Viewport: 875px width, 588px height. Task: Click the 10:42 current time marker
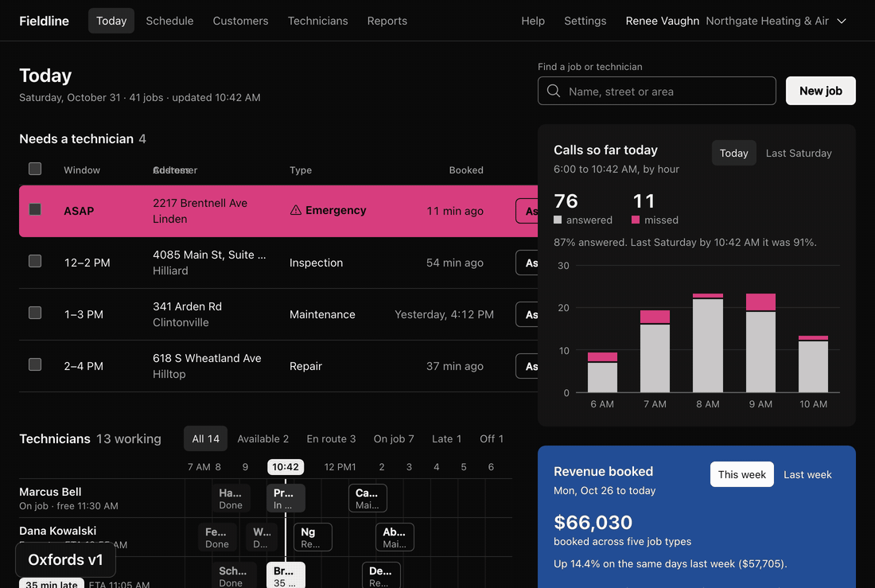(285, 467)
